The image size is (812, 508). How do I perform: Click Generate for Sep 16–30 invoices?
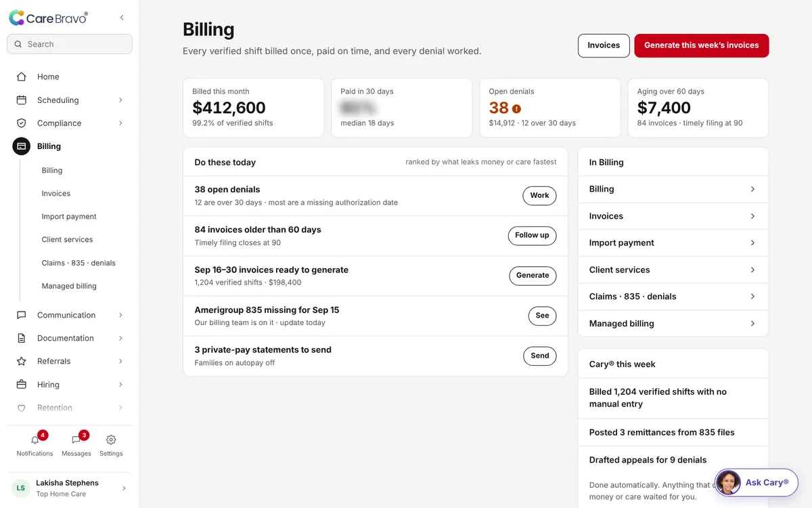(533, 276)
